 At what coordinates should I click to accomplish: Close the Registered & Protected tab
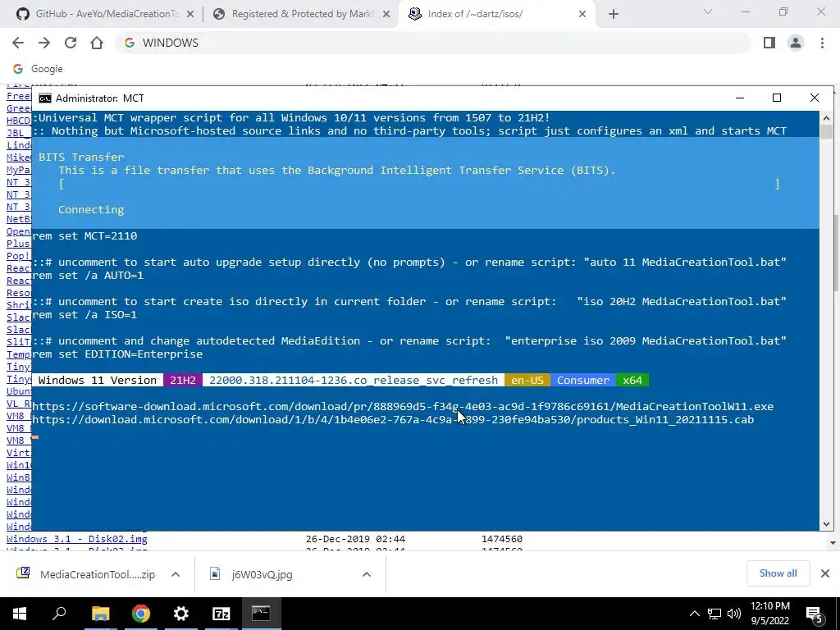coord(386,15)
